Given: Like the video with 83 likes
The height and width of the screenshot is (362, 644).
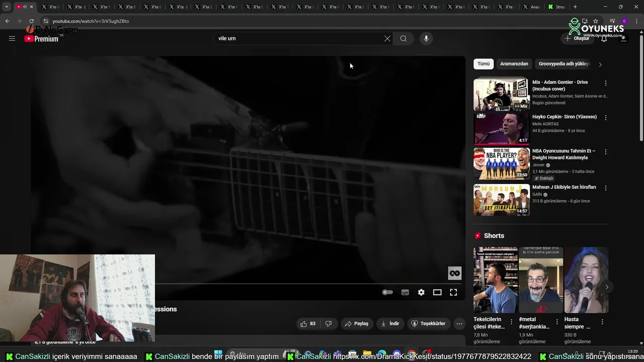Looking at the screenshot, I should (308, 324).
